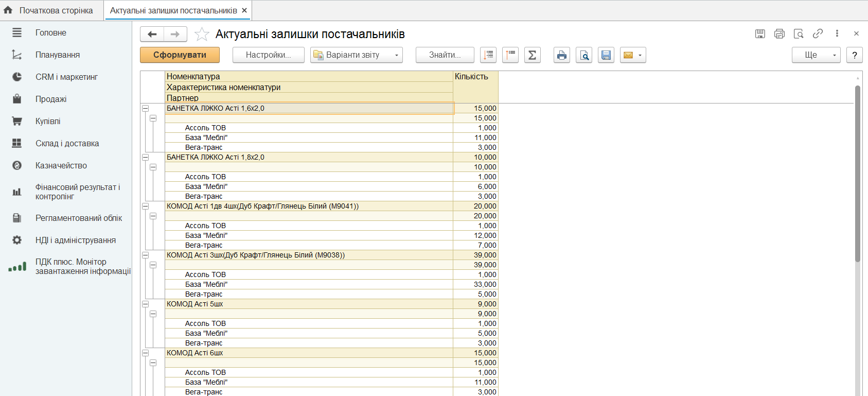Go forward with the right arrow button

coord(175,34)
